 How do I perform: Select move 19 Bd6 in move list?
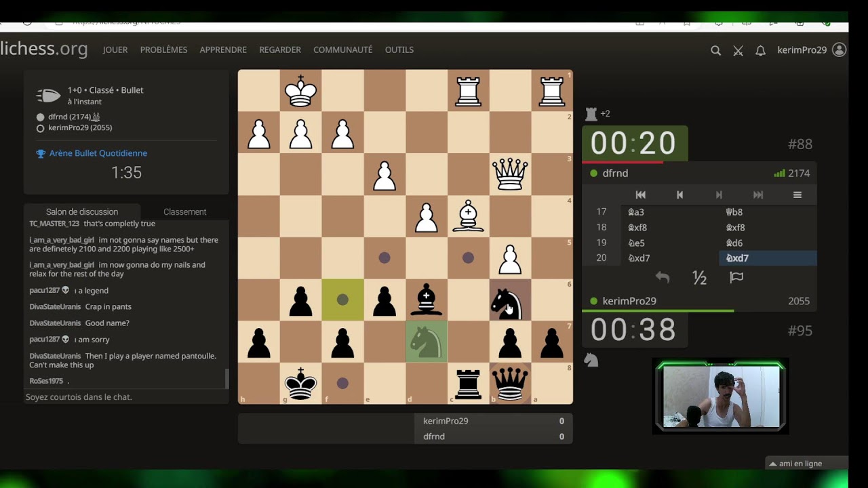click(x=768, y=243)
